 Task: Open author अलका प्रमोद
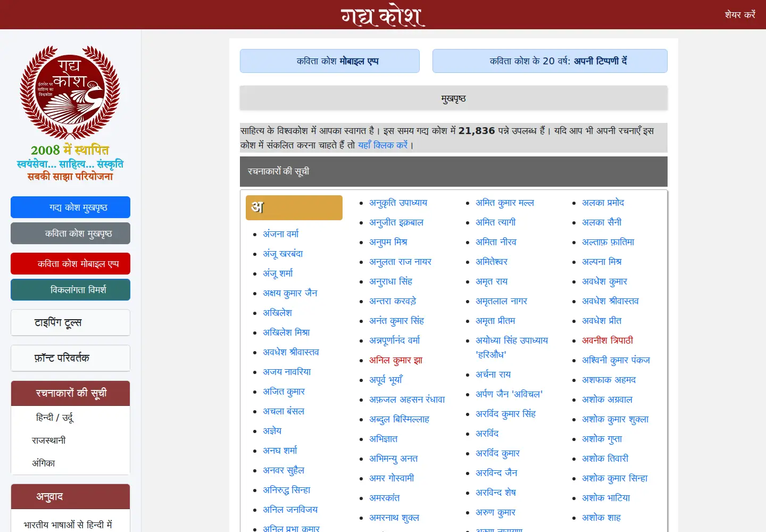(603, 203)
